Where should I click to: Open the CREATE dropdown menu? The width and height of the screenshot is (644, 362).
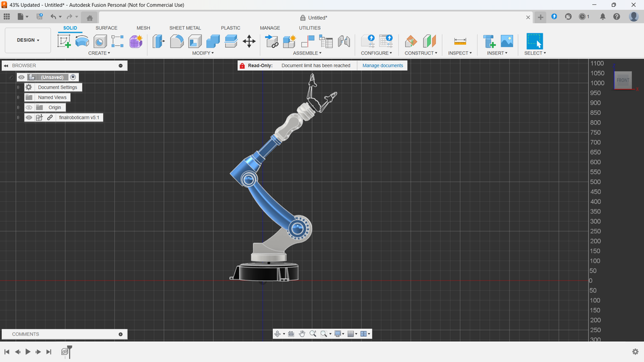coord(99,53)
